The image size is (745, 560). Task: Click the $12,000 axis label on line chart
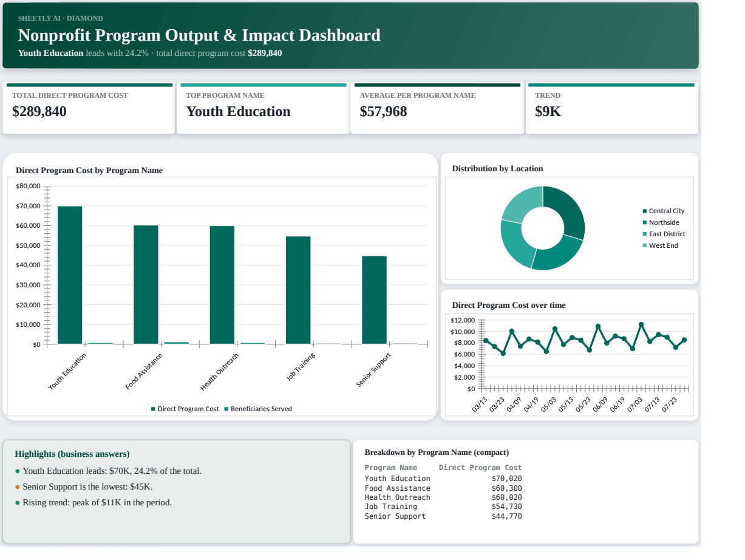pos(463,320)
